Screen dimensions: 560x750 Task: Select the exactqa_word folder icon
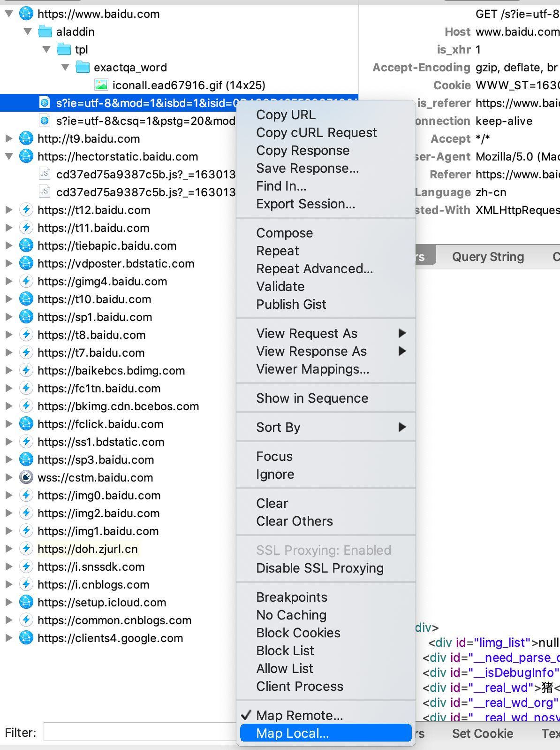click(83, 67)
